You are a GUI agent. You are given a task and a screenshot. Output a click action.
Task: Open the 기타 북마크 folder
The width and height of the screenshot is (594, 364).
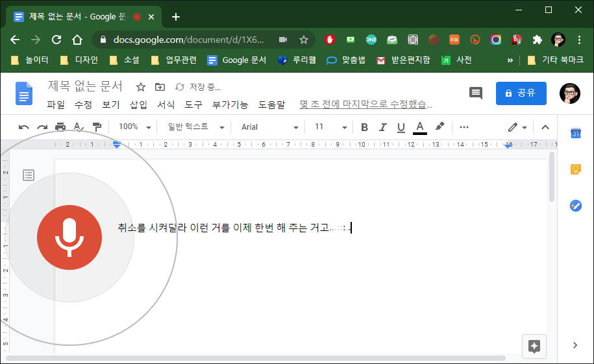556,60
